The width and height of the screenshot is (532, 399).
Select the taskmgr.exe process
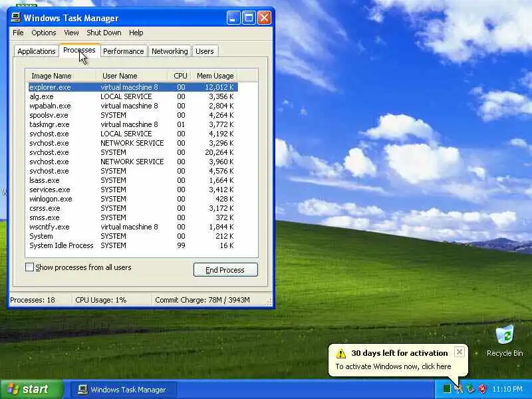[x=133, y=124]
